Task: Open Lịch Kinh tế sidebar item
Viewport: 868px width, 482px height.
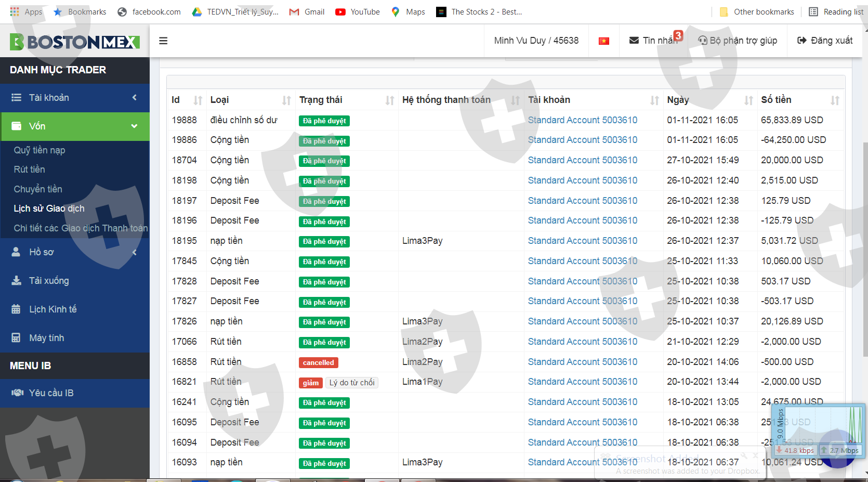Action: (x=52, y=309)
